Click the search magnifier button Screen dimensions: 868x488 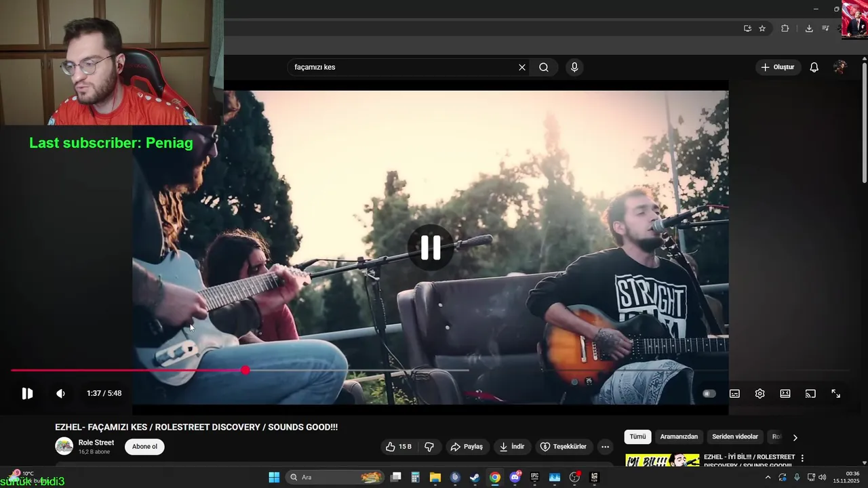click(544, 67)
